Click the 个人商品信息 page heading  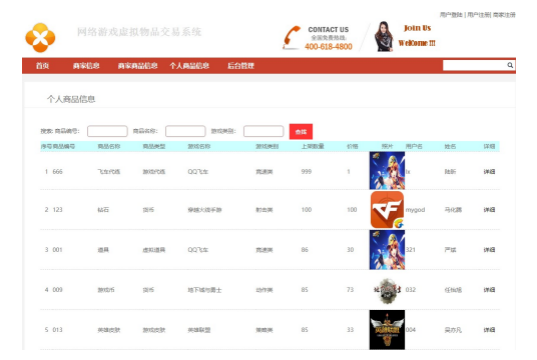click(x=71, y=99)
